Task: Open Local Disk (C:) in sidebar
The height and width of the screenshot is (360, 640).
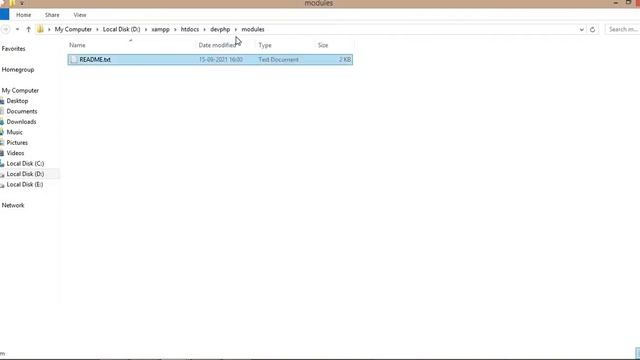Action: click(25, 164)
